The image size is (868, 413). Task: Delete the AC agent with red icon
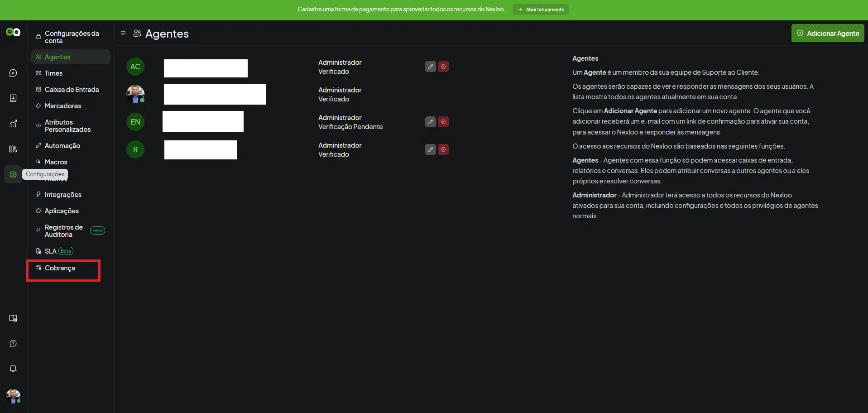(x=443, y=67)
